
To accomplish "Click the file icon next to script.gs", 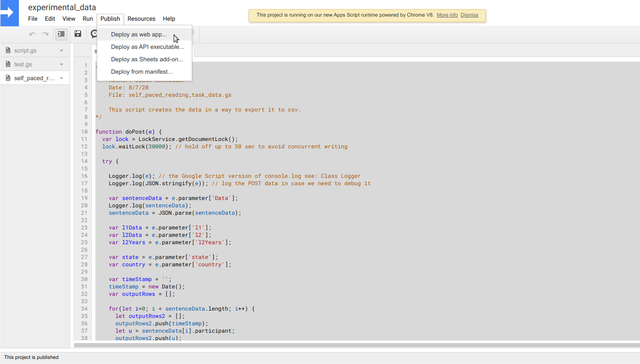I will (x=7, y=51).
